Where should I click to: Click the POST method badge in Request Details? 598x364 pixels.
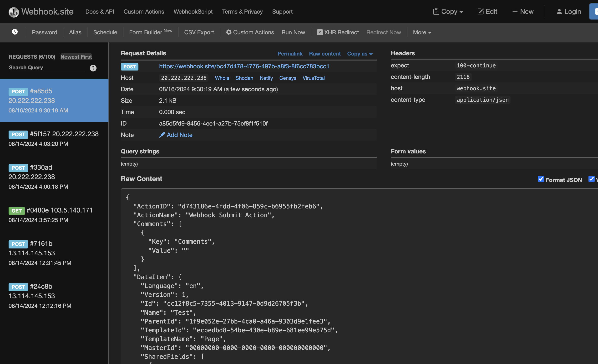click(130, 67)
